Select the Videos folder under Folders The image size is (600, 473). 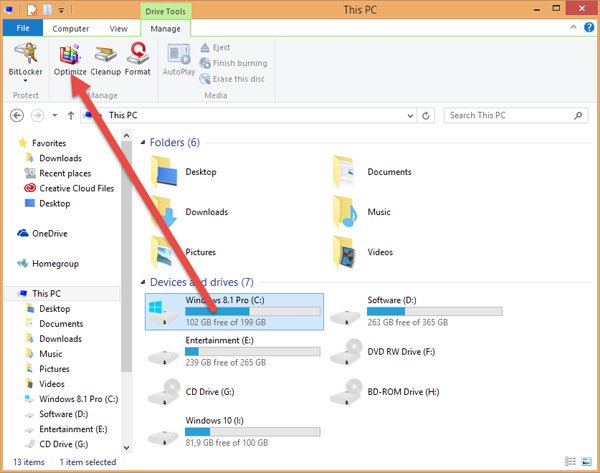pyautogui.click(x=362, y=252)
